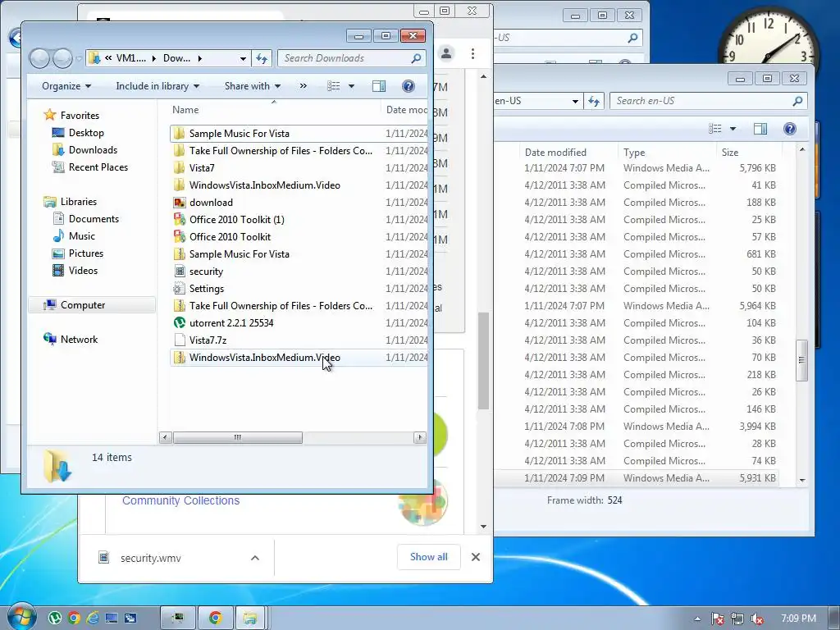This screenshot has width=840, height=630.
Task: Open the Share with dropdown
Action: click(x=253, y=86)
